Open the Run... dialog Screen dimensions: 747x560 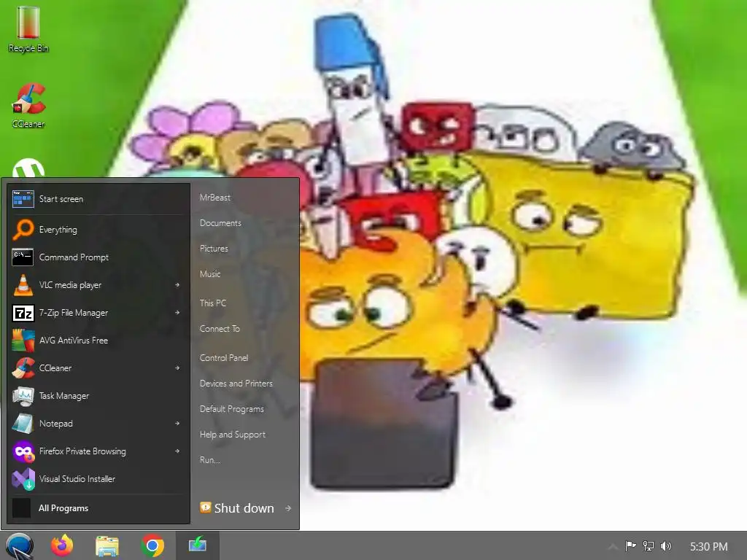pos(210,460)
